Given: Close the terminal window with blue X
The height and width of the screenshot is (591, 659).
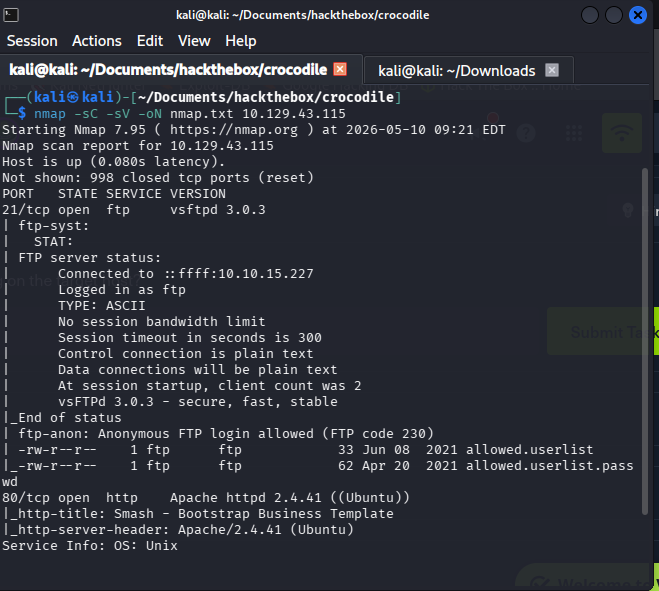Looking at the screenshot, I should (x=638, y=16).
